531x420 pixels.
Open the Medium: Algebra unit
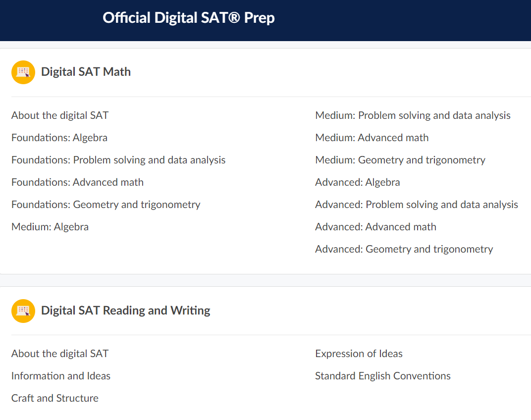50,227
